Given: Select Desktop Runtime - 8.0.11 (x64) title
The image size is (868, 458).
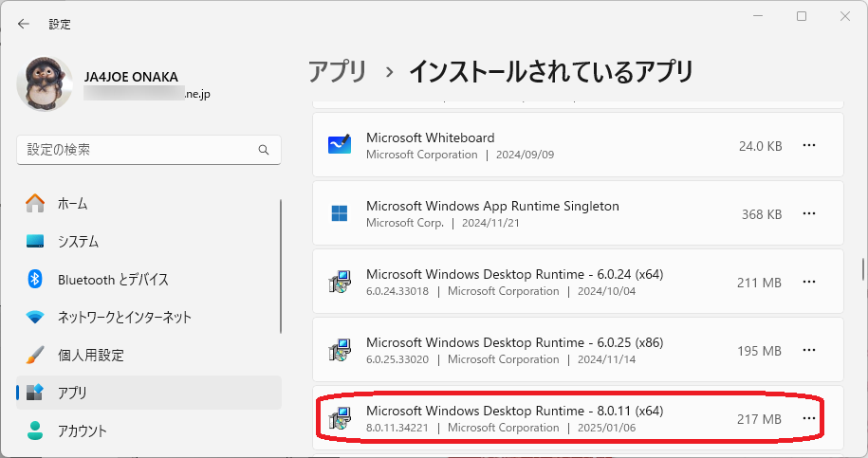Looking at the screenshot, I should pos(515,411).
